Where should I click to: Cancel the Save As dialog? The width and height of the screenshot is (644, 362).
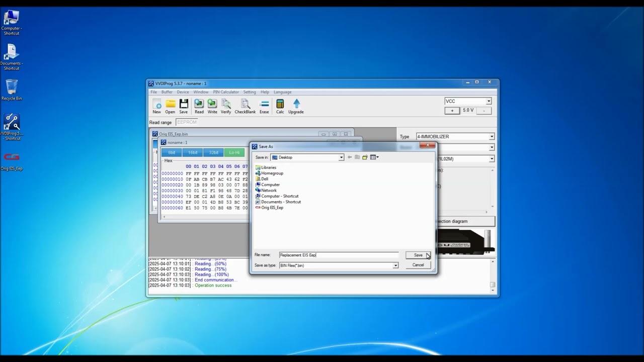(x=418, y=265)
